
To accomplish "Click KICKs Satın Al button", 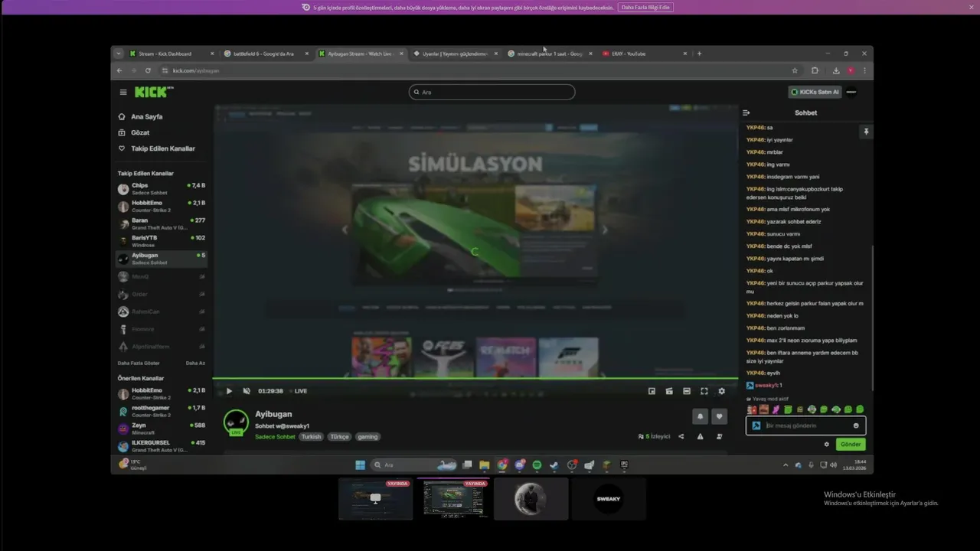I will pyautogui.click(x=815, y=92).
